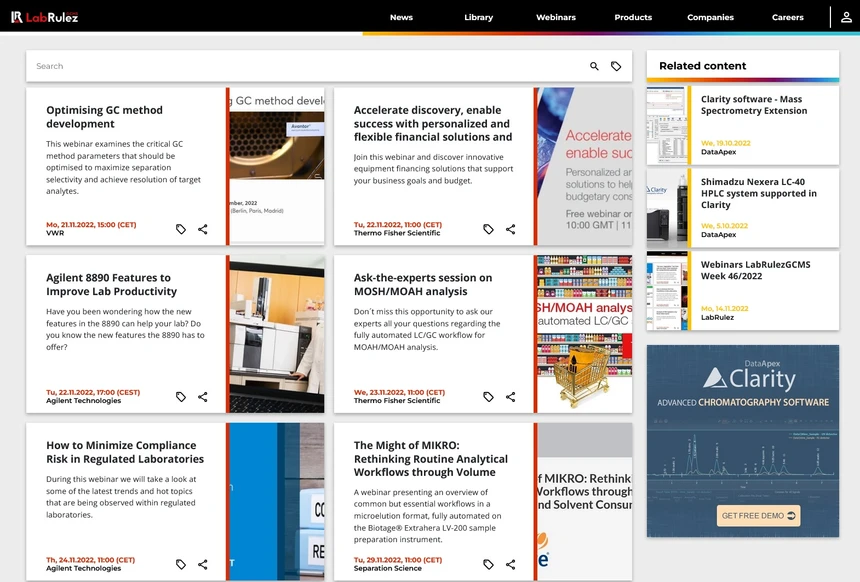Tag the Minimize Compliance Risk webinar
This screenshot has height=582, width=860.
pyautogui.click(x=180, y=564)
